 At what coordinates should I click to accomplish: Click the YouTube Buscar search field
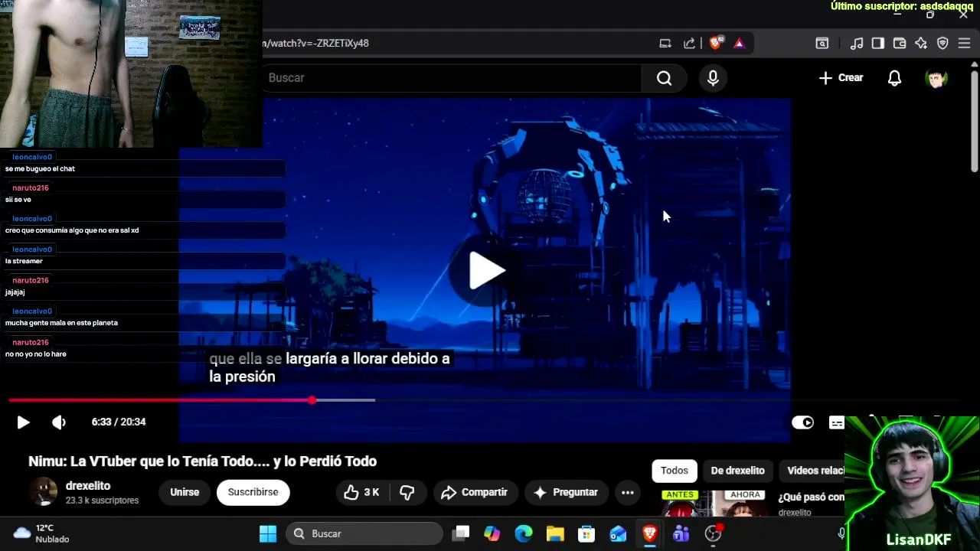click(452, 78)
